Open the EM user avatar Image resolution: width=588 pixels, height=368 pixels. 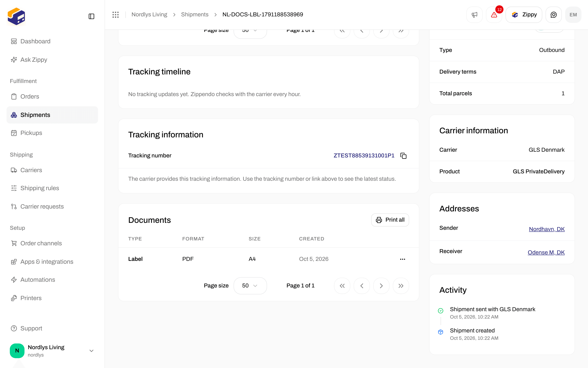pyautogui.click(x=573, y=15)
